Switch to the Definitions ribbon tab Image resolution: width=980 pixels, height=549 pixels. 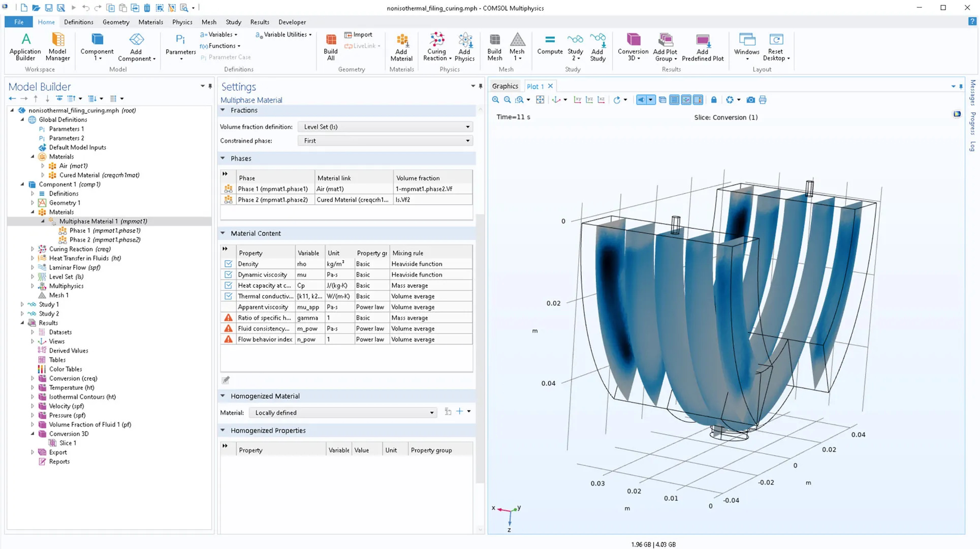78,22
